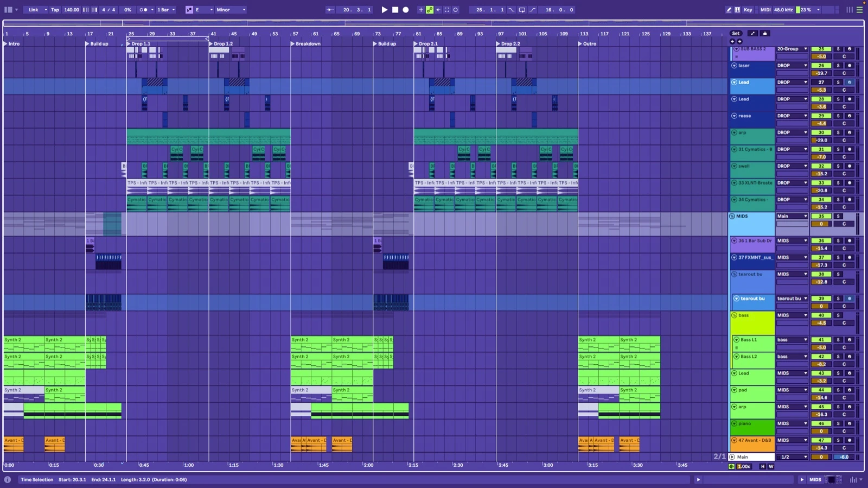868x488 pixels.
Task: Toggle activator 35 on MIDS group
Action: (x=821, y=216)
